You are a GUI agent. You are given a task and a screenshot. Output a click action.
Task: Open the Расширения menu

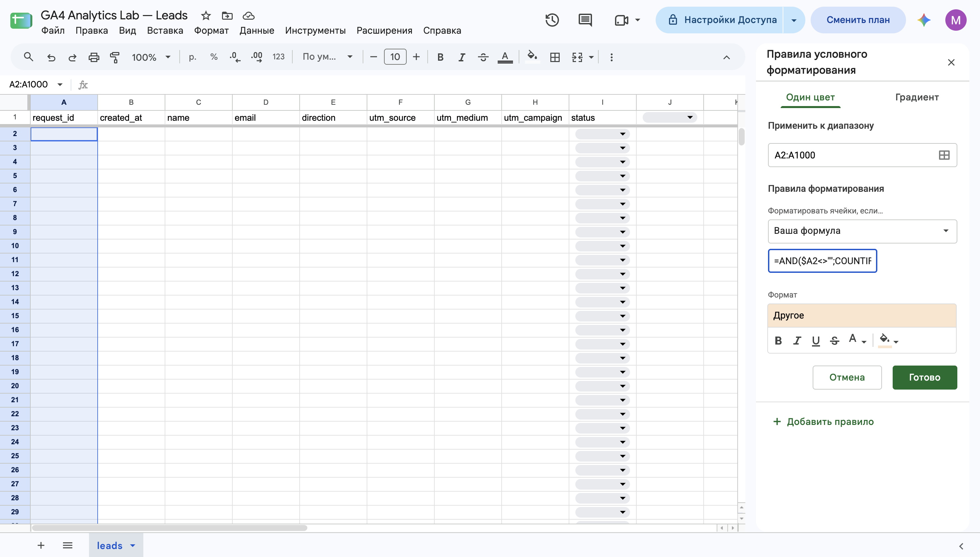coord(384,31)
